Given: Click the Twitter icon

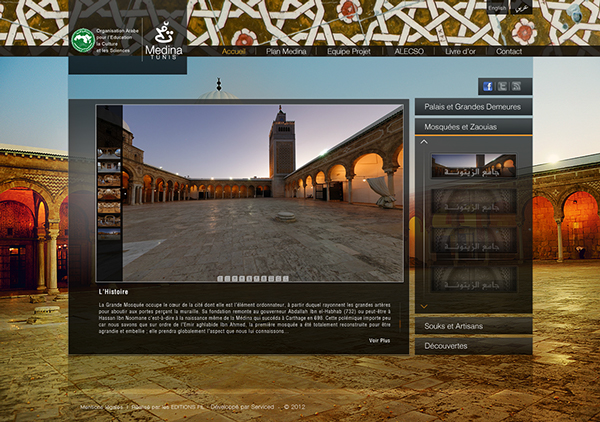Looking at the screenshot, I should [502, 86].
